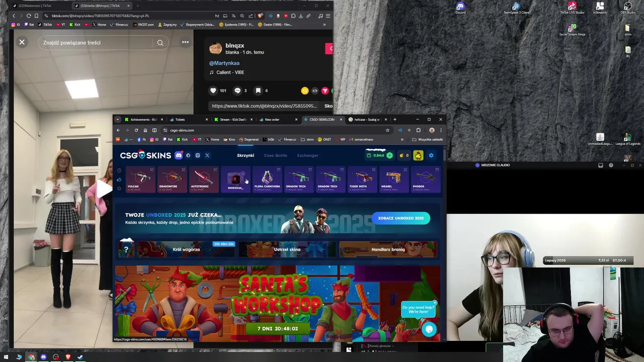
Task: Bookmark csgo-skins.com with the star icon
Action: (x=387, y=130)
